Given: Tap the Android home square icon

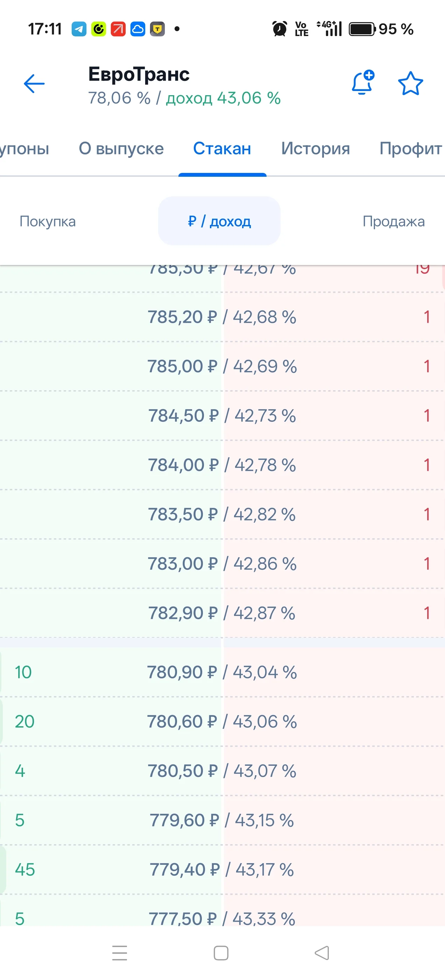Looking at the screenshot, I should [221, 953].
